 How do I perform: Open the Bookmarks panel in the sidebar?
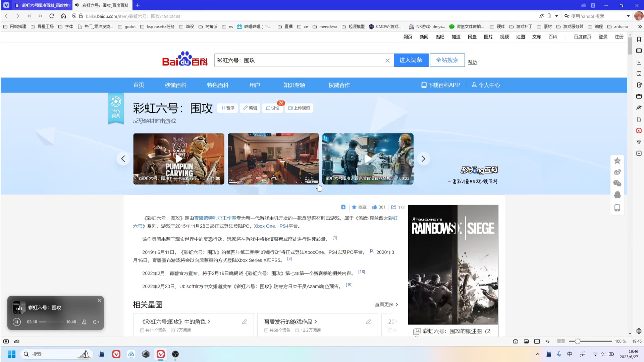(639, 39)
